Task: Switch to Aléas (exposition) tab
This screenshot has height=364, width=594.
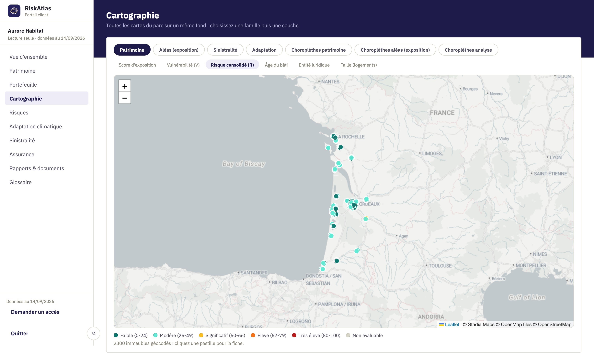Action: [179, 50]
